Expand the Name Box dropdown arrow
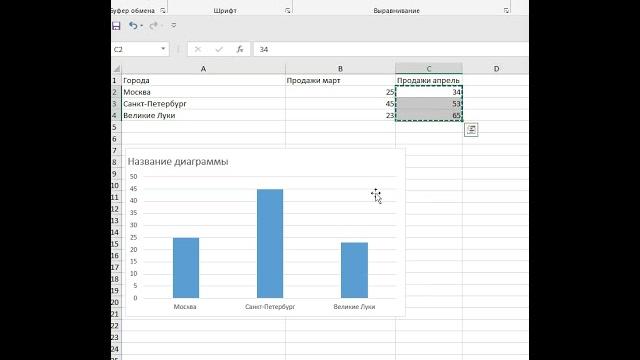Image resolution: width=640 pixels, height=360 pixels. click(163, 49)
